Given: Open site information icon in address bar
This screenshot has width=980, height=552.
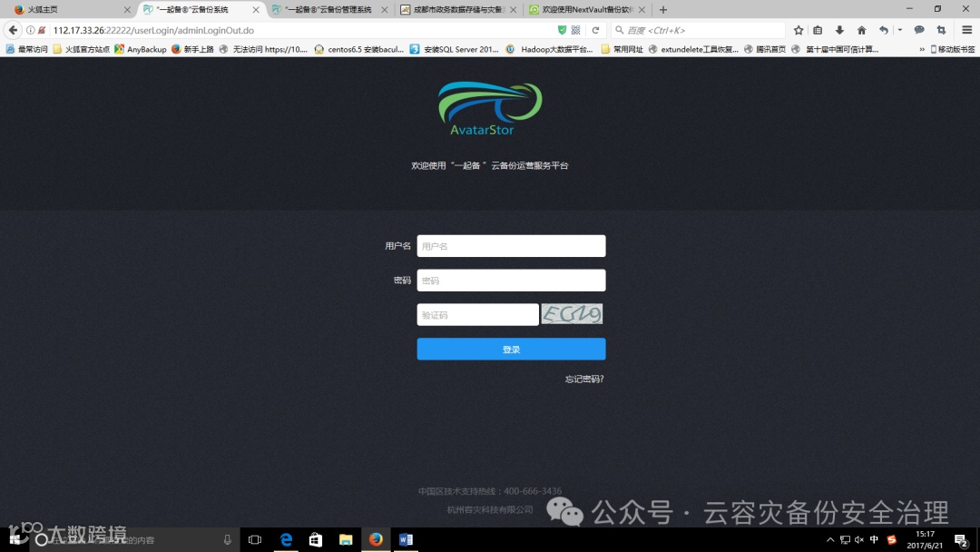Looking at the screenshot, I should [x=30, y=30].
